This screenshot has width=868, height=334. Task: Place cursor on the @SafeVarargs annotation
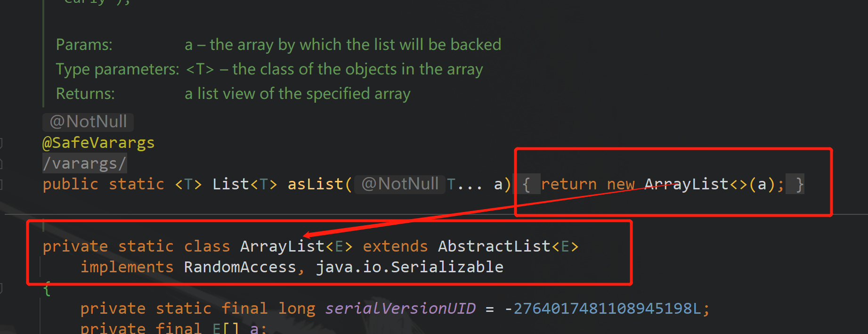98,143
